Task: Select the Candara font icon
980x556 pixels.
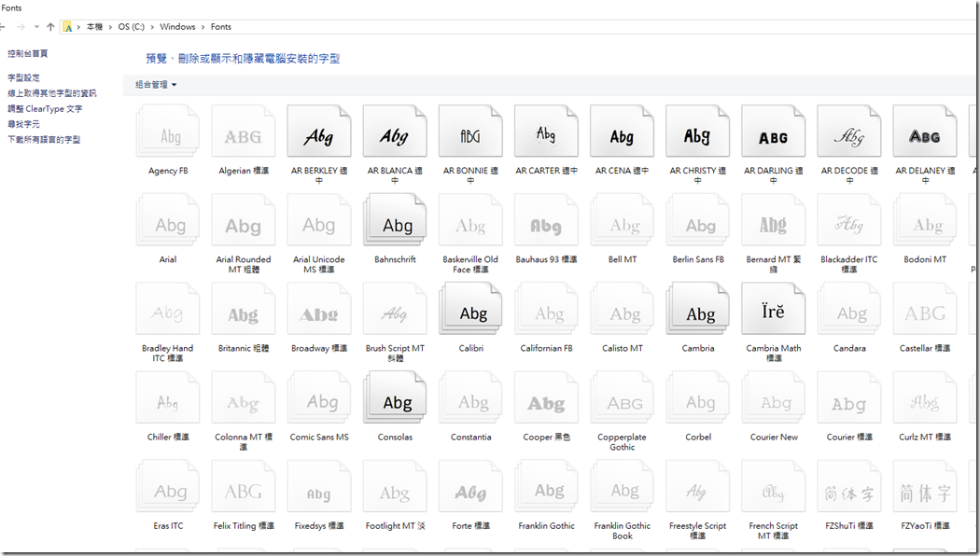Action: pyautogui.click(x=849, y=309)
